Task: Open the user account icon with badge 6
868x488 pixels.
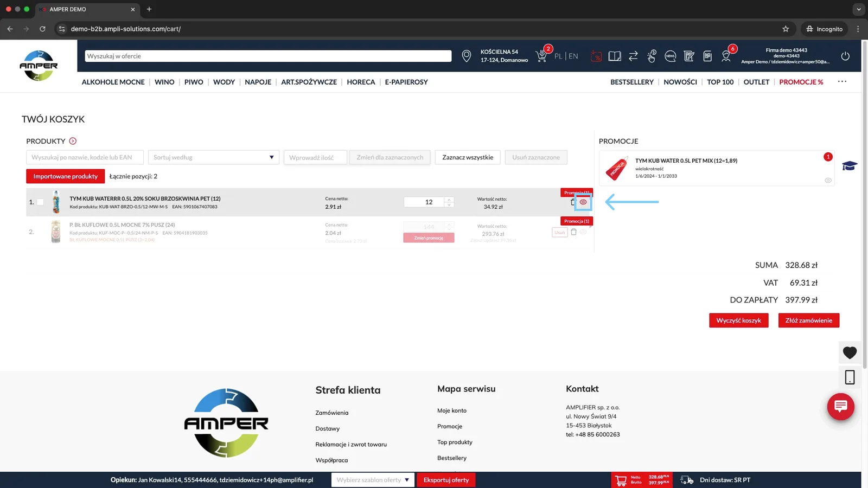Action: [x=726, y=56]
